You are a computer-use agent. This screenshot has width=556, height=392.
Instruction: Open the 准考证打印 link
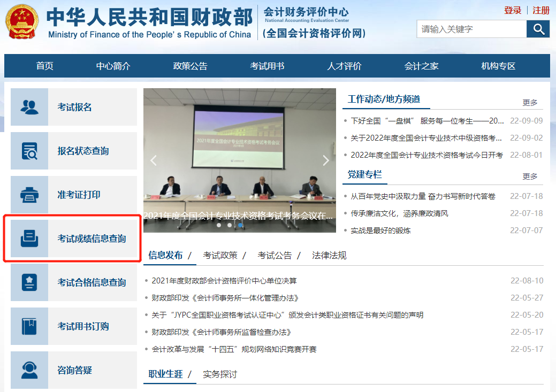(79, 195)
